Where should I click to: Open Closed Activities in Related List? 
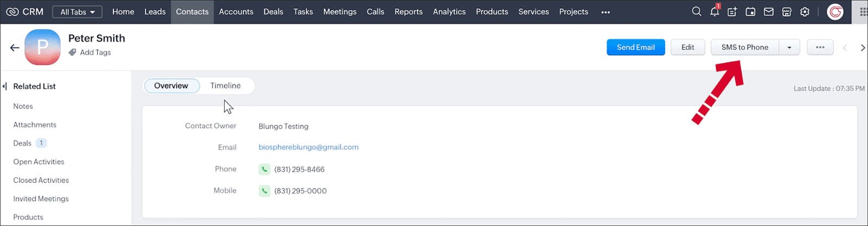click(41, 180)
